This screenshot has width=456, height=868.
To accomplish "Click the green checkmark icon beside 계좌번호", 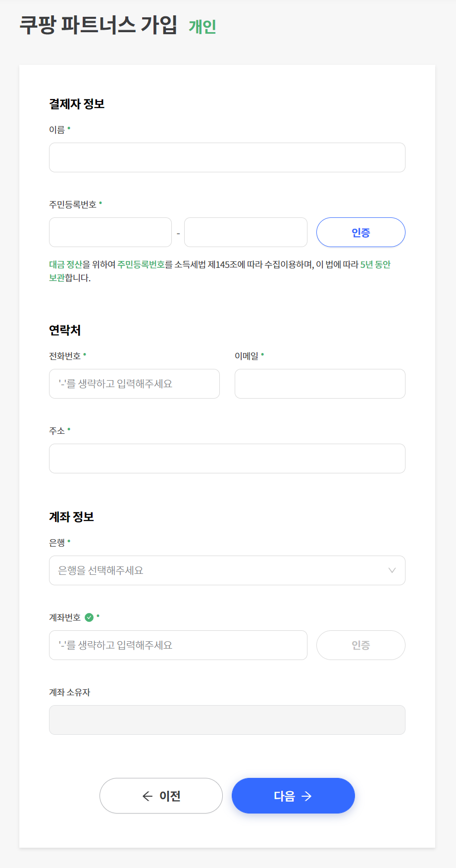I will (89, 617).
